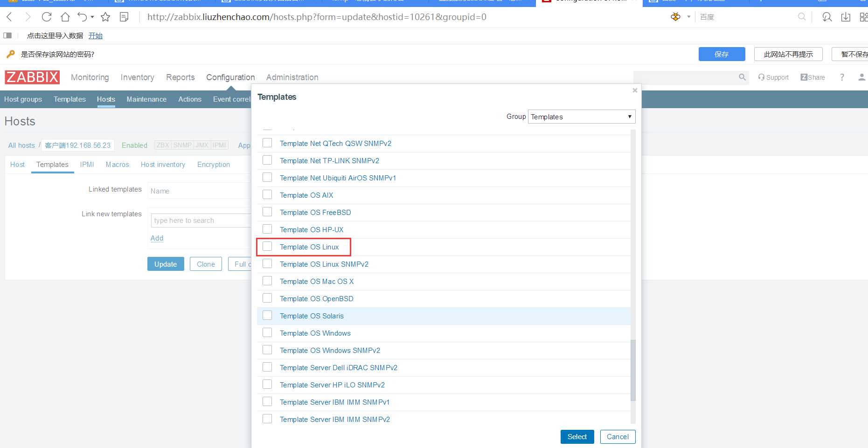Viewport: 868px width, 448px height.
Task: Go forward with browser forward arrow
Action: 28,17
